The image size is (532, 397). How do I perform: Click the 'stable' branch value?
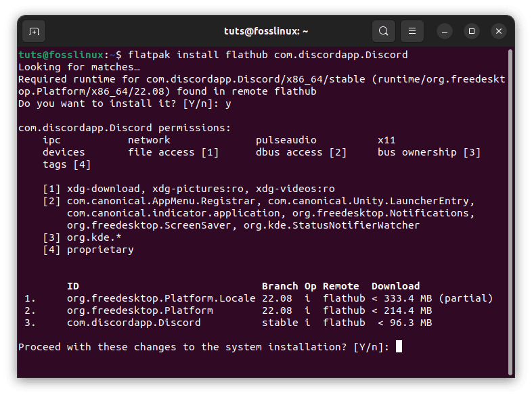coord(280,323)
